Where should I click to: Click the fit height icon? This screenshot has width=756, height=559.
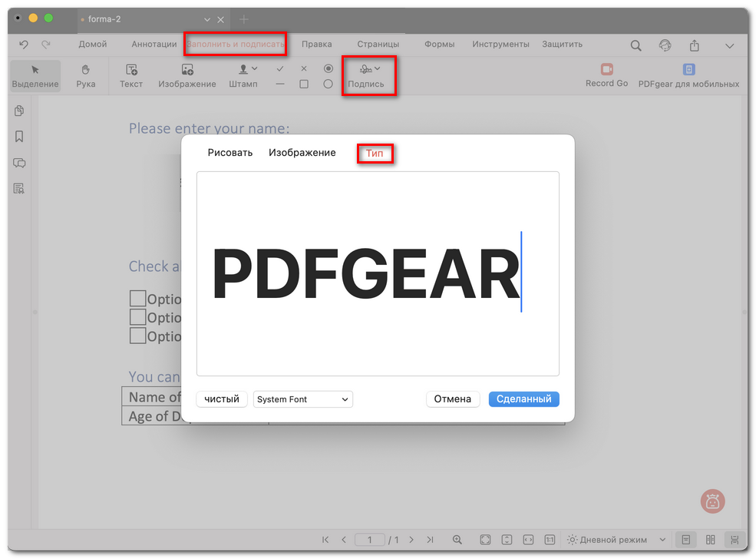[507, 540]
